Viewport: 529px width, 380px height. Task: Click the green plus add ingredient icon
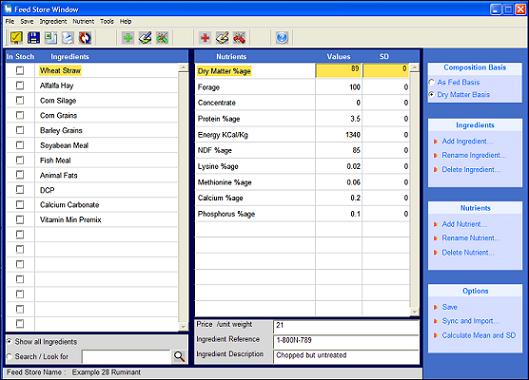pos(128,37)
